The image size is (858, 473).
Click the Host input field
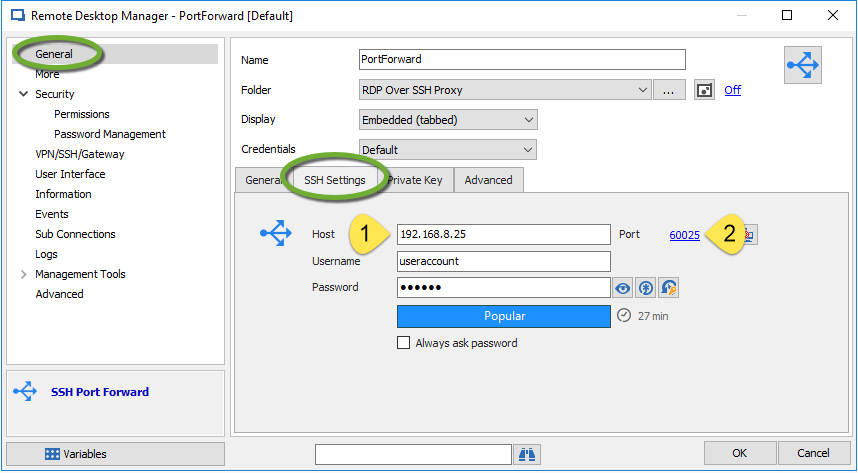point(503,235)
